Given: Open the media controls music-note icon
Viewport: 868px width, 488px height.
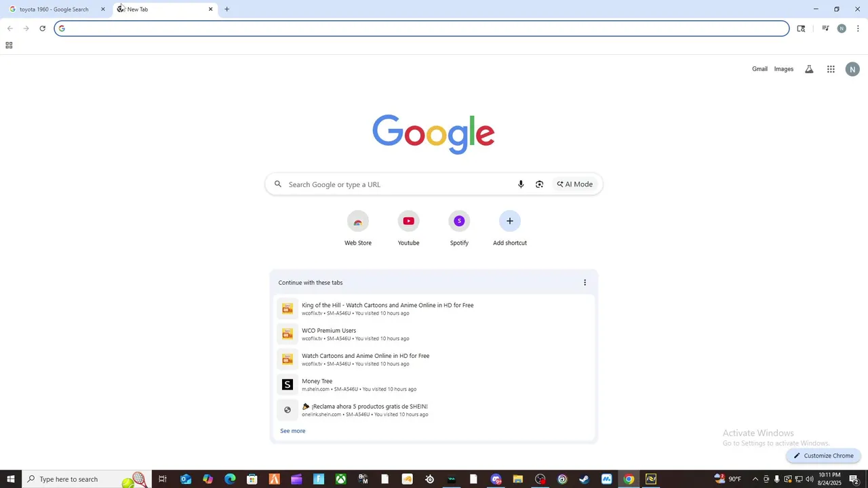Looking at the screenshot, I should click(x=825, y=28).
